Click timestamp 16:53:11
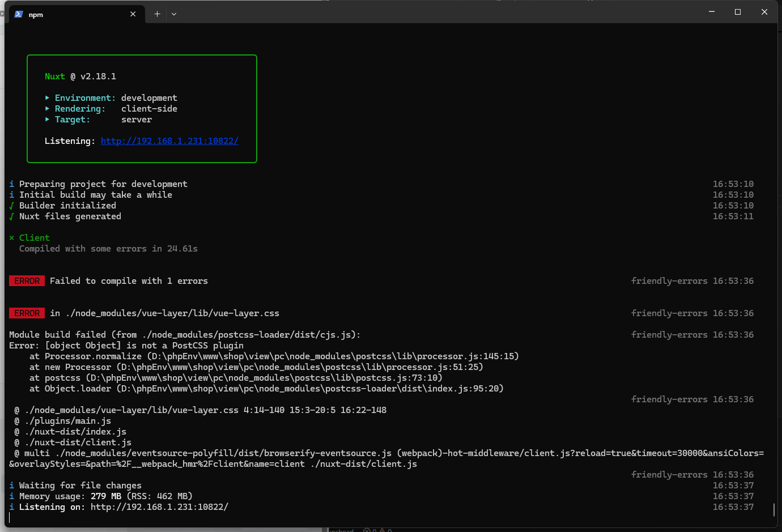 (733, 216)
